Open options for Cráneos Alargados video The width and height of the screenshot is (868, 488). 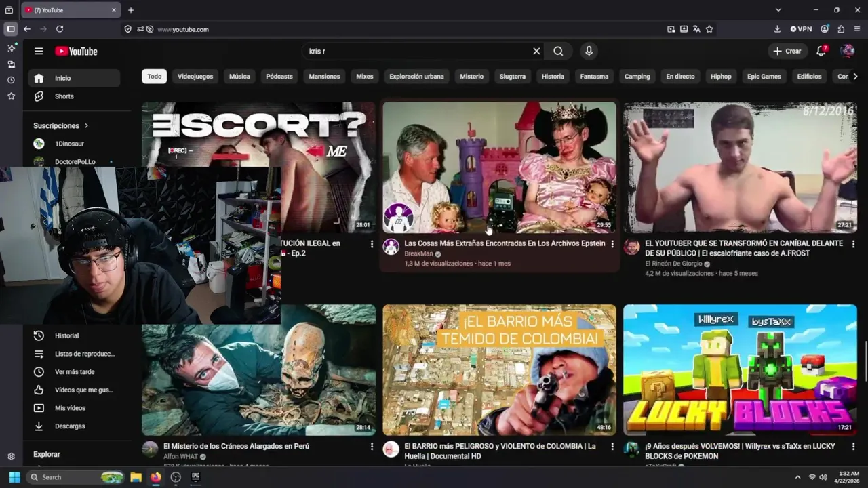point(372,447)
